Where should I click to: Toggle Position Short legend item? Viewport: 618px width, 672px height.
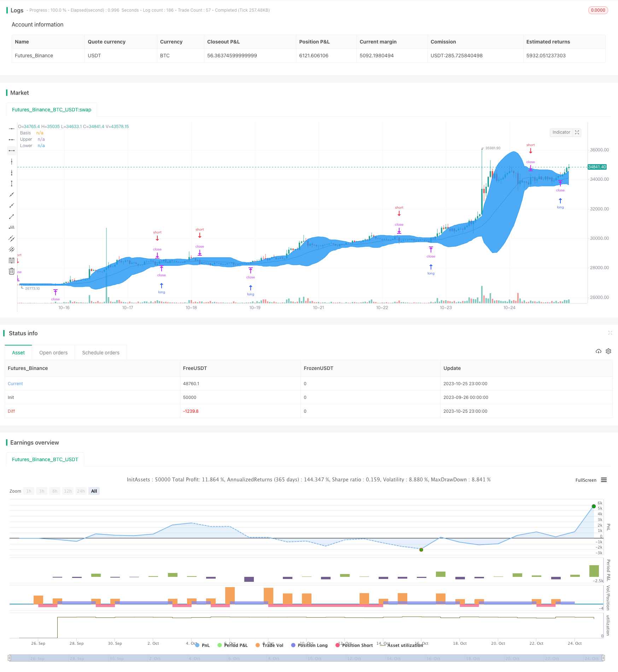click(354, 645)
